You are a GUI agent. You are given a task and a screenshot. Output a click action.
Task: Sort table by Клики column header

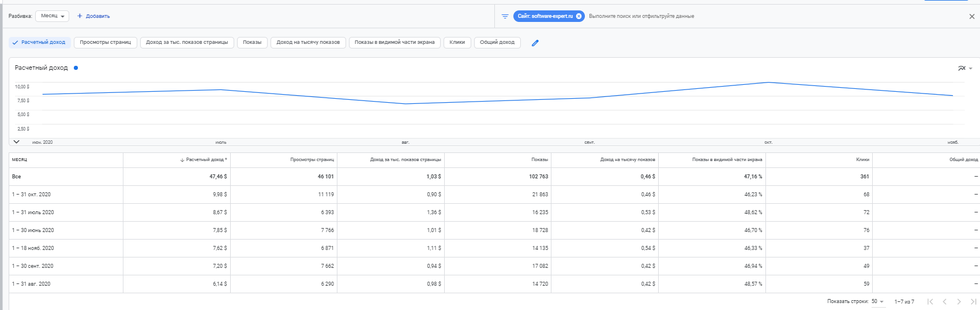[x=862, y=159]
